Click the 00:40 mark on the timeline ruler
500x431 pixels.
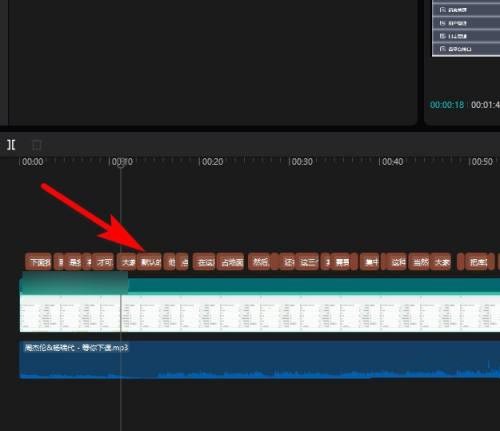tap(393, 162)
